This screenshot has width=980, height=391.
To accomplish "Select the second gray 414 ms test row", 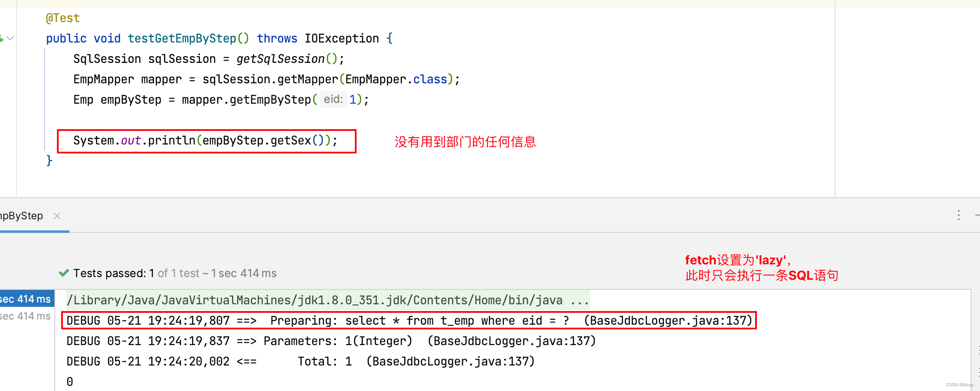I will [x=25, y=316].
